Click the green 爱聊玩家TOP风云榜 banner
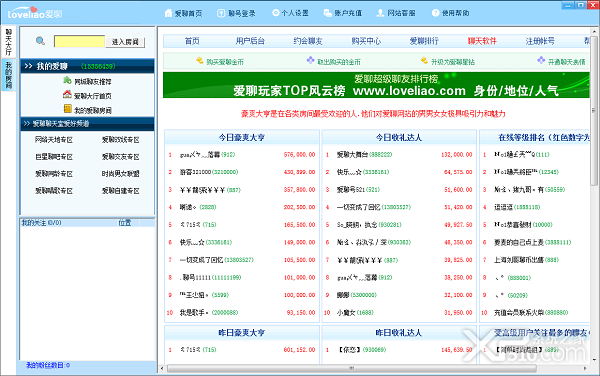600x376 pixels. click(x=376, y=85)
